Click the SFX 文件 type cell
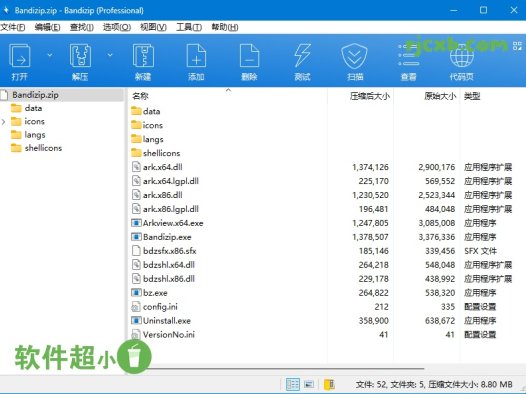 click(x=480, y=251)
